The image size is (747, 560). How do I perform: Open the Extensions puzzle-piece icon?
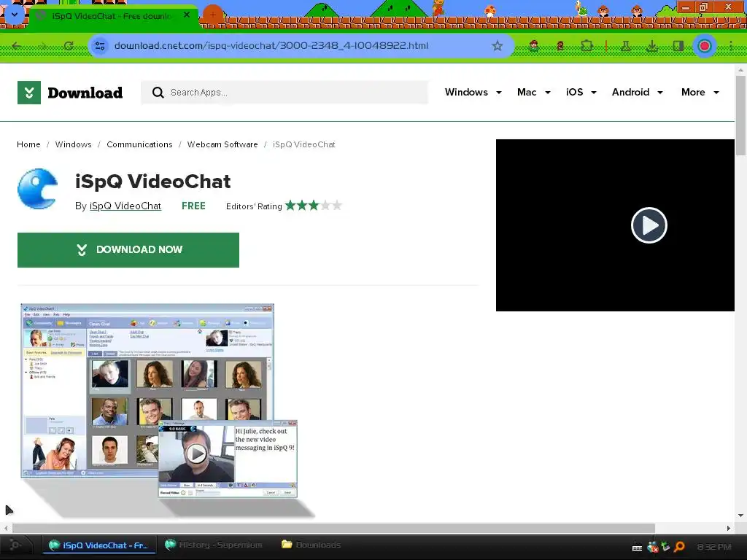pos(587,46)
